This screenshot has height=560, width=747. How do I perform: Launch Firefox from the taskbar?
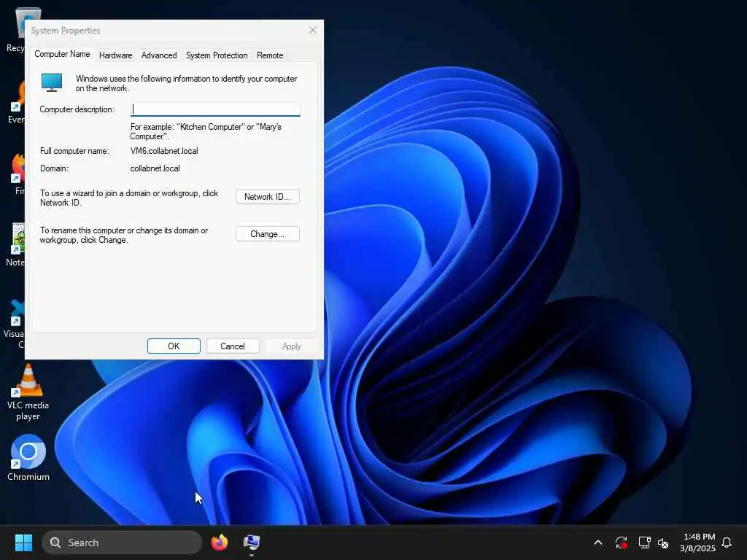[x=219, y=542]
